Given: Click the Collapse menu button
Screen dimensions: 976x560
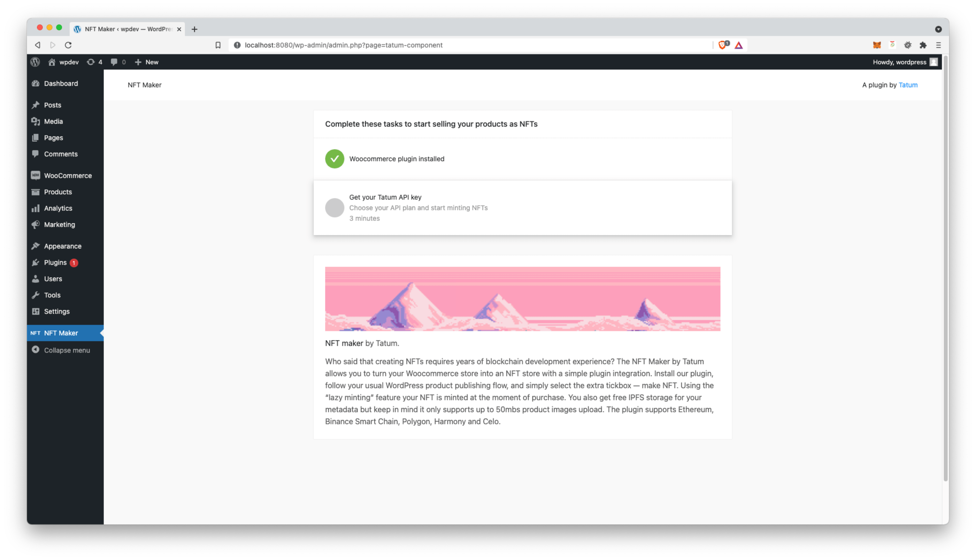Looking at the screenshot, I should point(66,350).
